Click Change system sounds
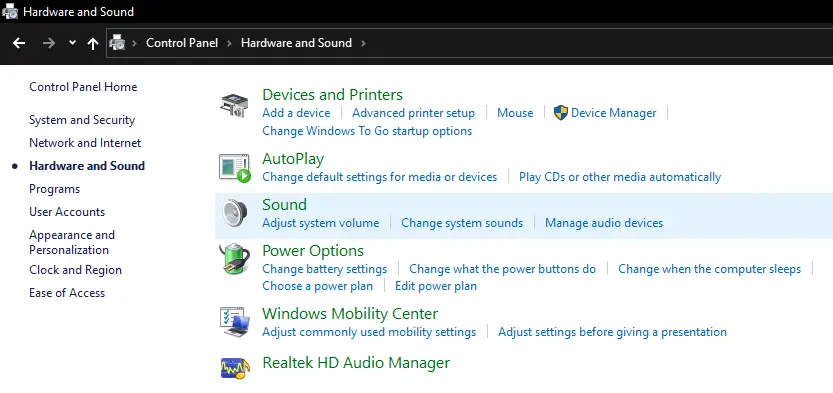This screenshot has width=833, height=393. tap(462, 223)
